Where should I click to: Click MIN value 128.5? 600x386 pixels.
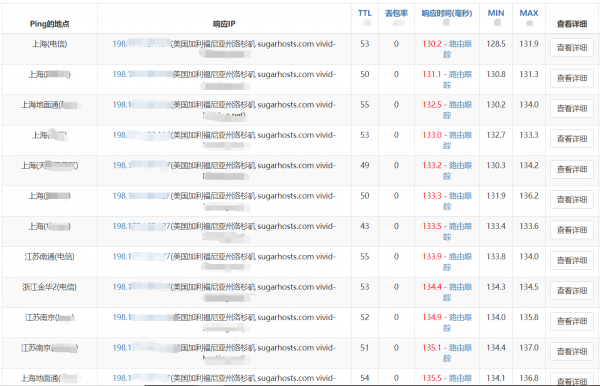click(x=496, y=44)
